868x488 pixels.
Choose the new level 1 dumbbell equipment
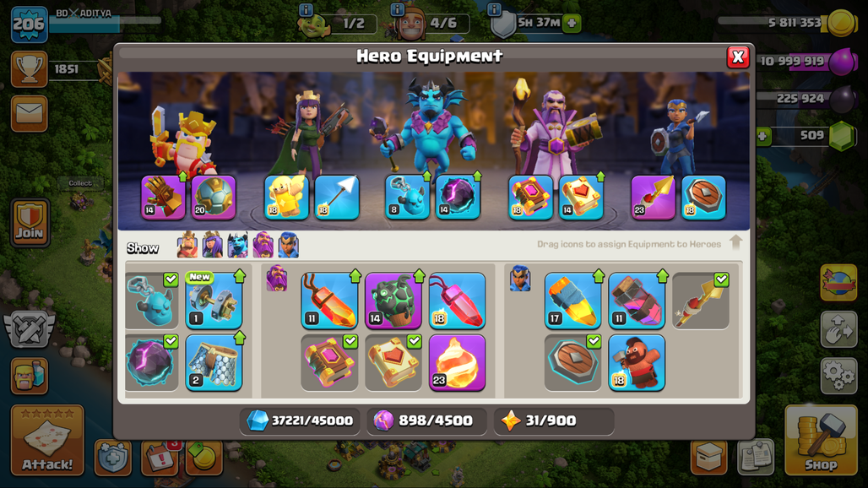coord(214,301)
